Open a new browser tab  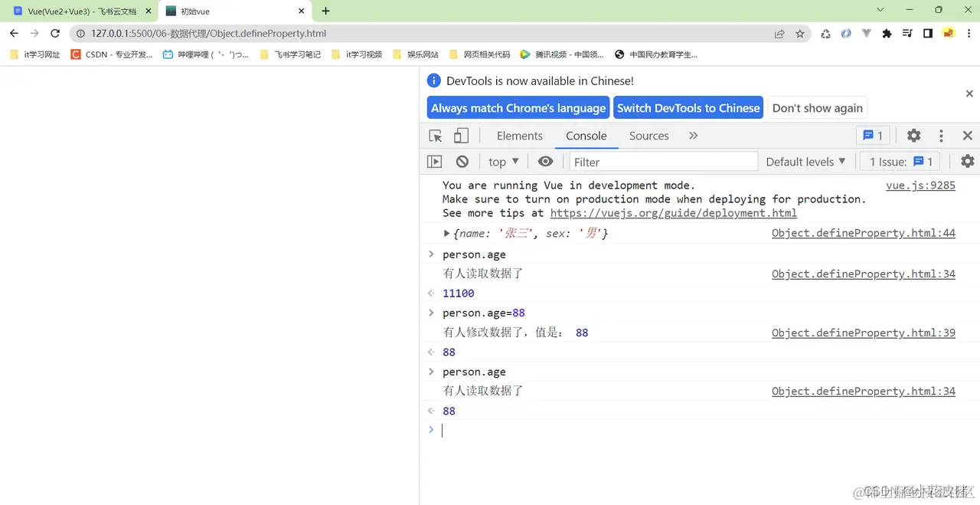(x=325, y=11)
